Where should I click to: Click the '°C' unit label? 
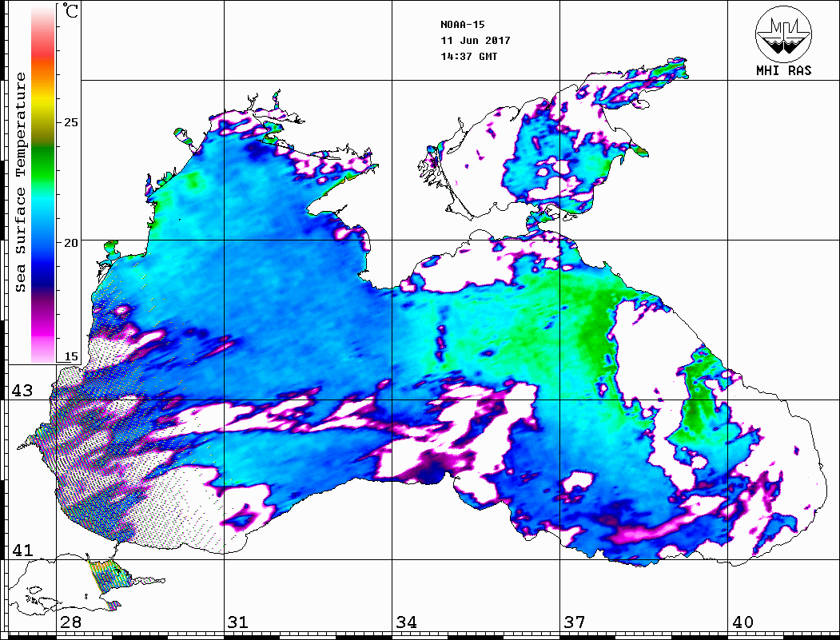[x=70, y=10]
